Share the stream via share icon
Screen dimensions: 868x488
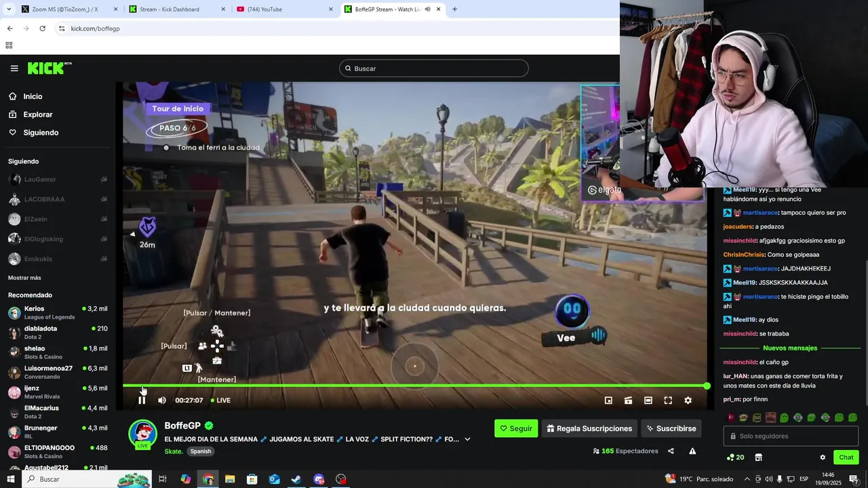pos(671,451)
